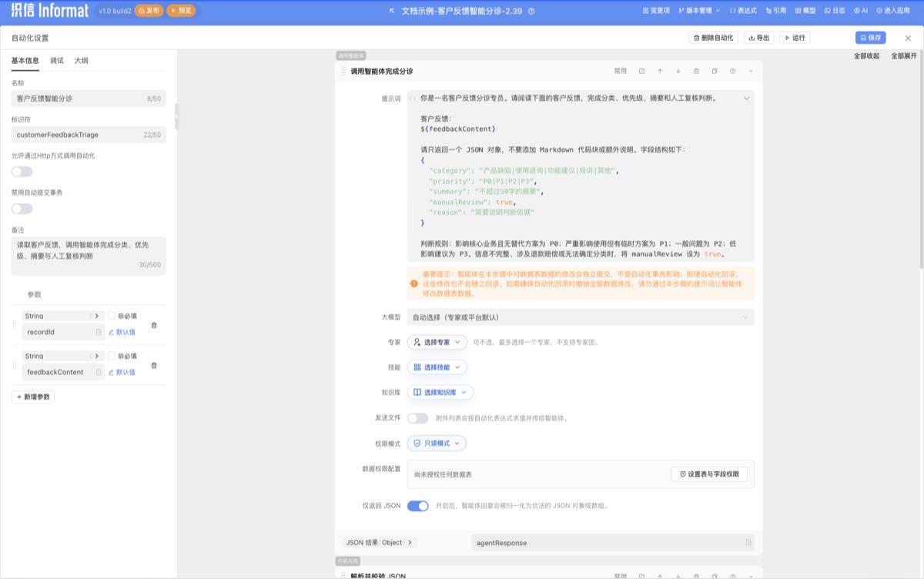Click 全部展开 to expand all steps
924x579 pixels.
point(904,56)
